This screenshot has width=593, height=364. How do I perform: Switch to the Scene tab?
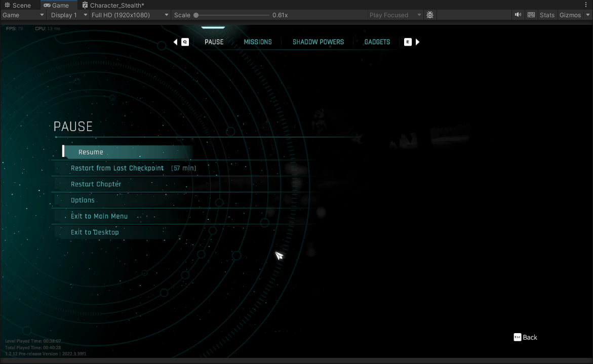click(x=17, y=5)
